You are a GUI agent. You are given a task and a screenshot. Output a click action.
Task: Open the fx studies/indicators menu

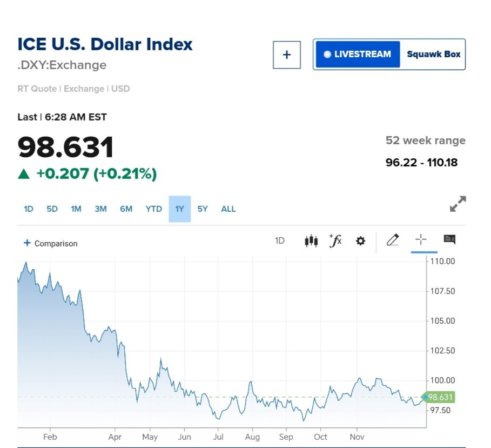pos(335,241)
